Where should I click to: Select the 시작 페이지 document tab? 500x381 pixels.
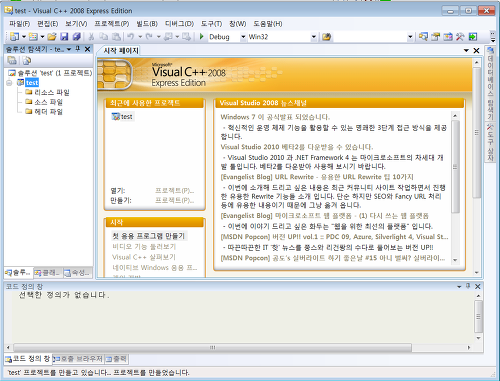pyautogui.click(x=121, y=51)
